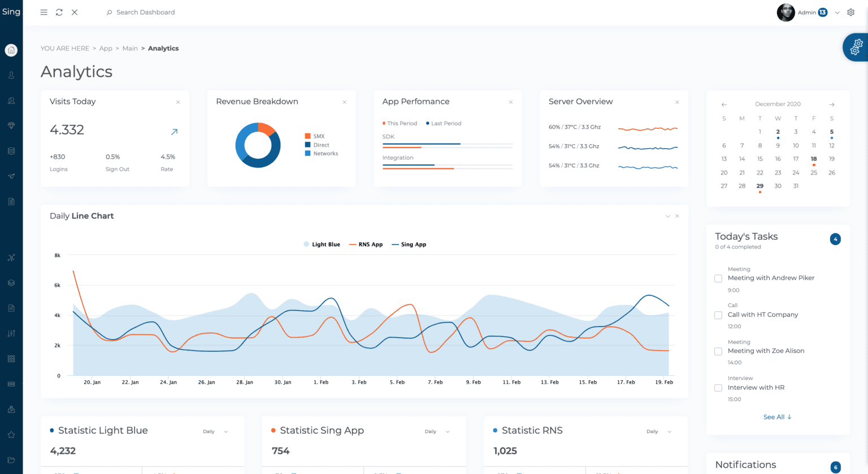Click See All under Today's Tasks

click(x=778, y=417)
